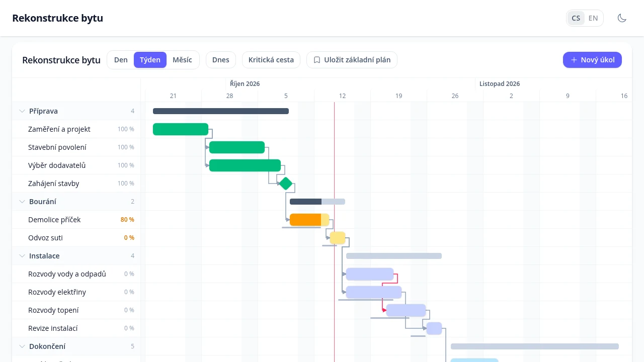This screenshot has width=644, height=362.
Task: Jump to today with Dnes
Action: [x=221, y=60]
